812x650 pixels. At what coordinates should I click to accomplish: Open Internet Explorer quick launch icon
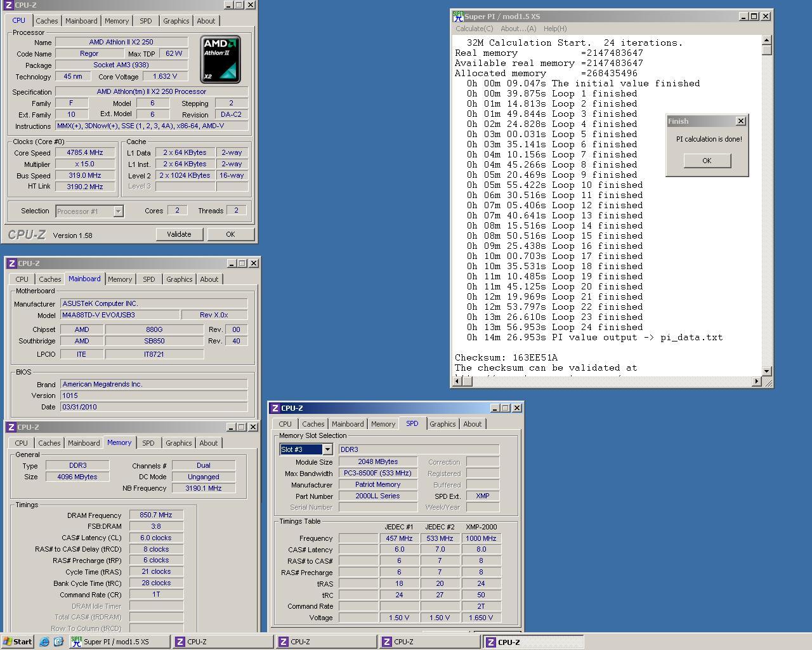point(44,642)
